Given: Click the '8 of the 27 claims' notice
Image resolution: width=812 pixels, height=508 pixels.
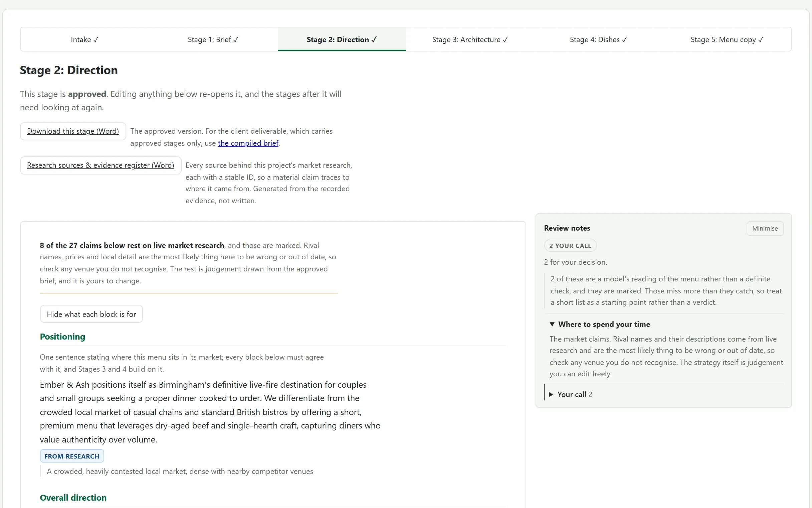Looking at the screenshot, I should (189, 263).
